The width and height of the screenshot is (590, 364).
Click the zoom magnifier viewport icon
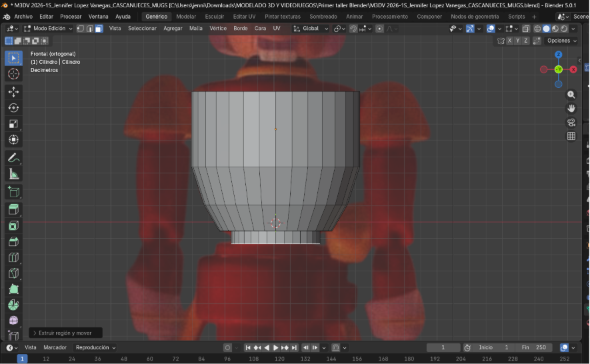tap(571, 95)
